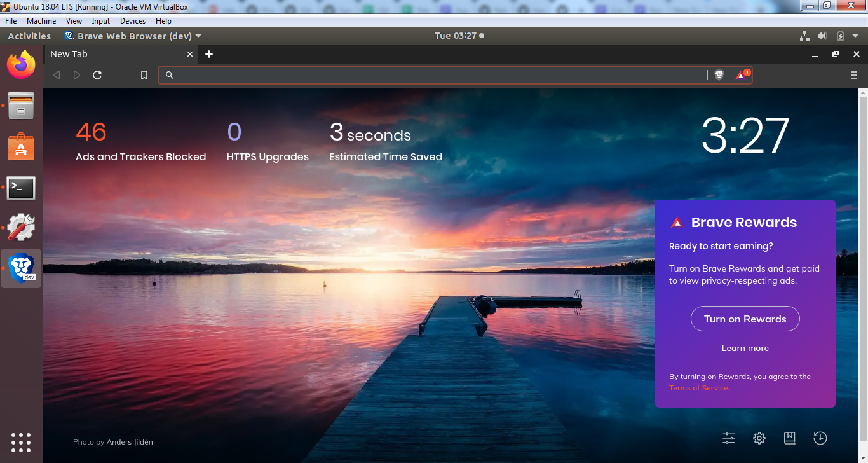Expand the Brave Web Browser (dev) app menu
The height and width of the screenshot is (463, 868).
click(133, 36)
